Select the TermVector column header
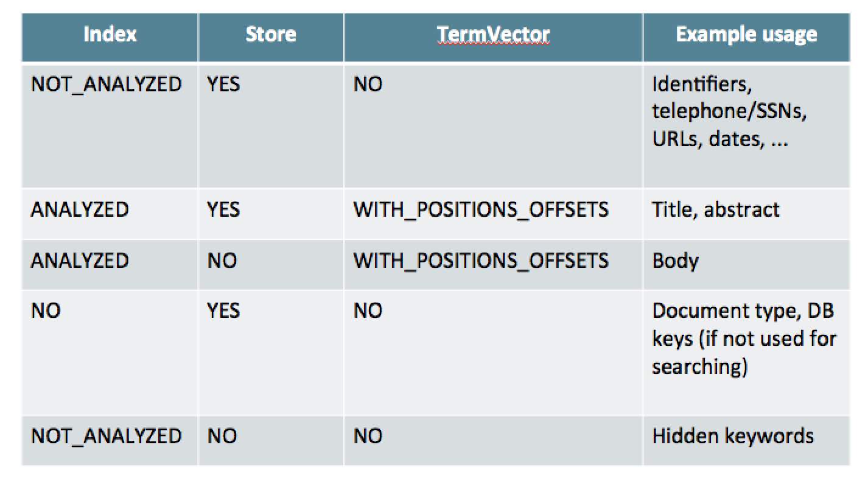 pyautogui.click(x=493, y=34)
